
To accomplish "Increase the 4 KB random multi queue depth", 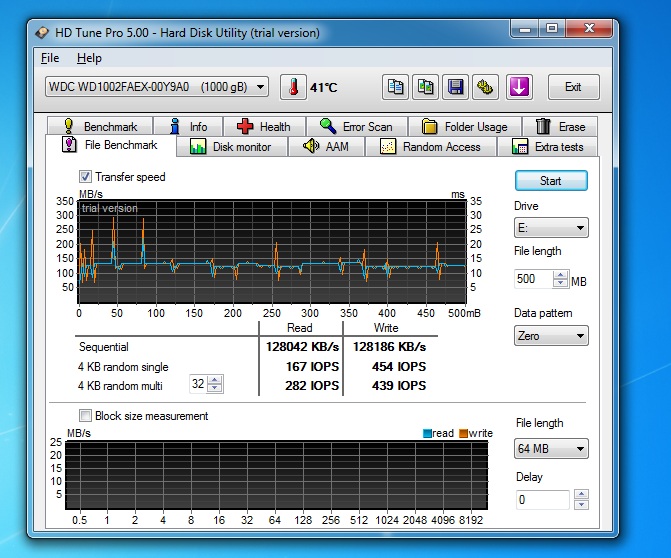I will [214, 380].
